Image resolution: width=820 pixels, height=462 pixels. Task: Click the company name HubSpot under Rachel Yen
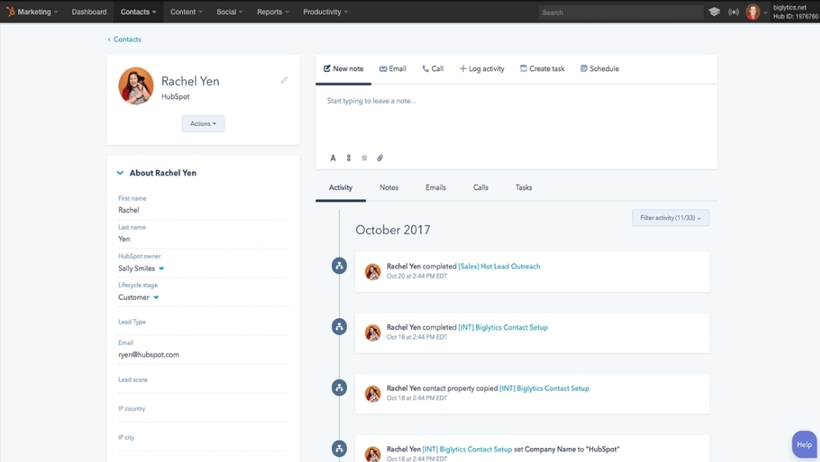pos(175,97)
